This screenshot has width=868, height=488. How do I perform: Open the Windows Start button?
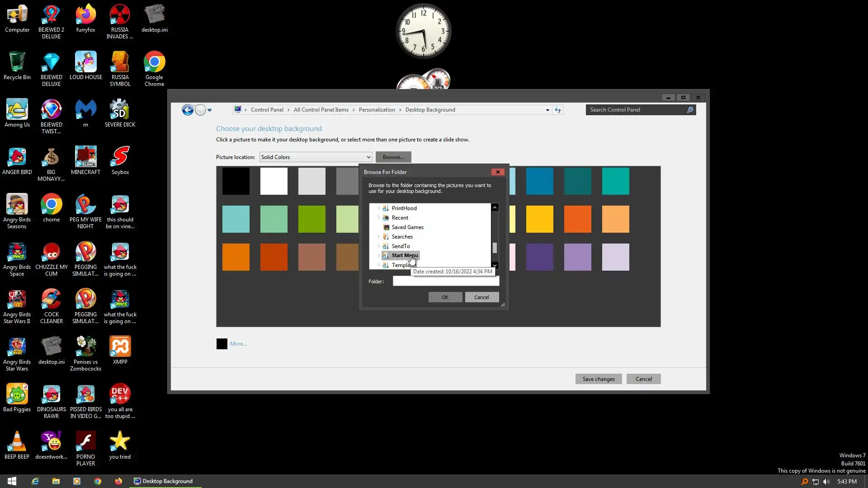[x=12, y=481]
